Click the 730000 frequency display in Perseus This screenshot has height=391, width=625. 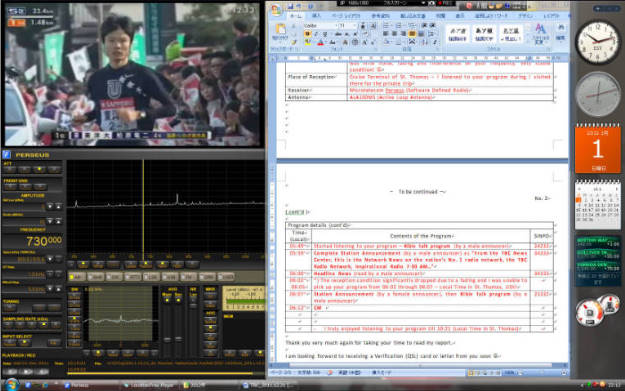pos(44,241)
